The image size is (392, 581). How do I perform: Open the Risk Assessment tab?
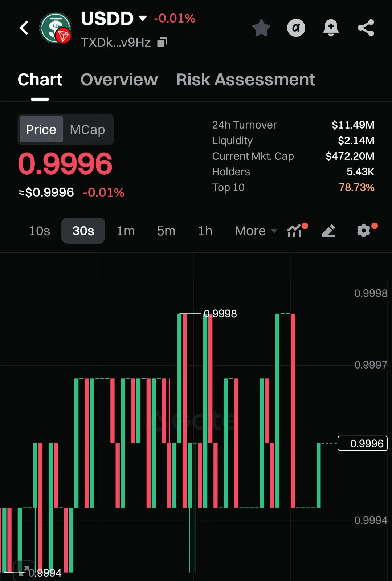click(x=245, y=80)
